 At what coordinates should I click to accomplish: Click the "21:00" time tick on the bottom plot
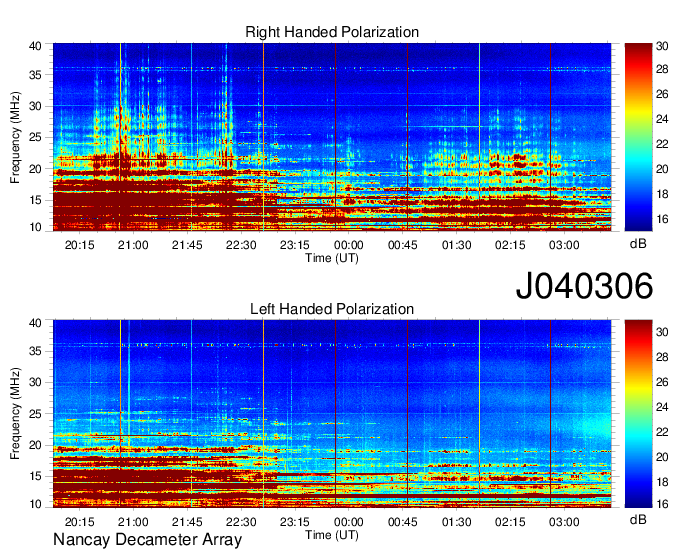133,522
